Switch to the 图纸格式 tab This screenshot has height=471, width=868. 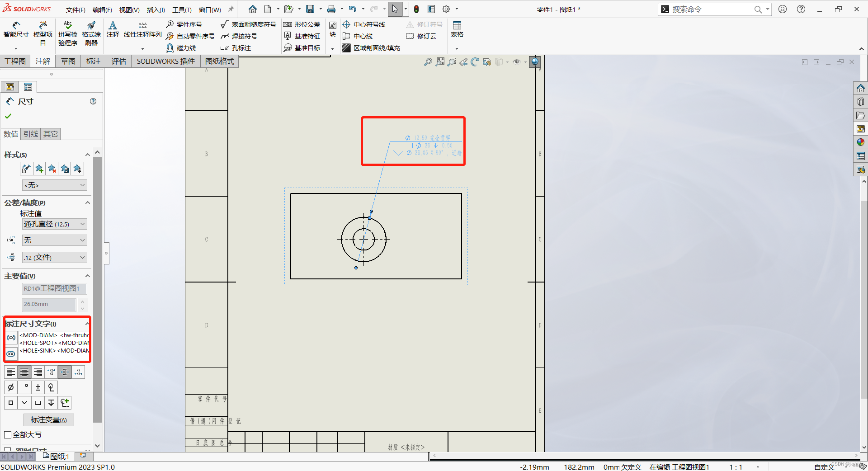click(220, 61)
